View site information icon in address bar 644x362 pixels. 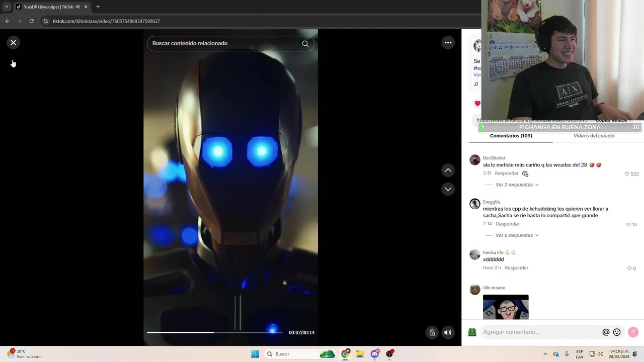(x=46, y=21)
